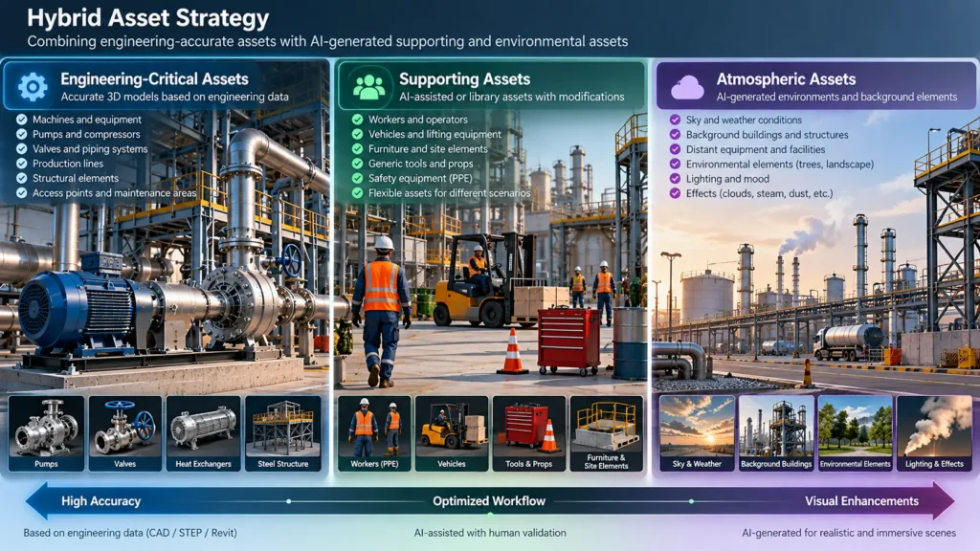980x551 pixels.
Task: Click the 'Safety equipment (PPE)' list text
Action: [x=420, y=178]
